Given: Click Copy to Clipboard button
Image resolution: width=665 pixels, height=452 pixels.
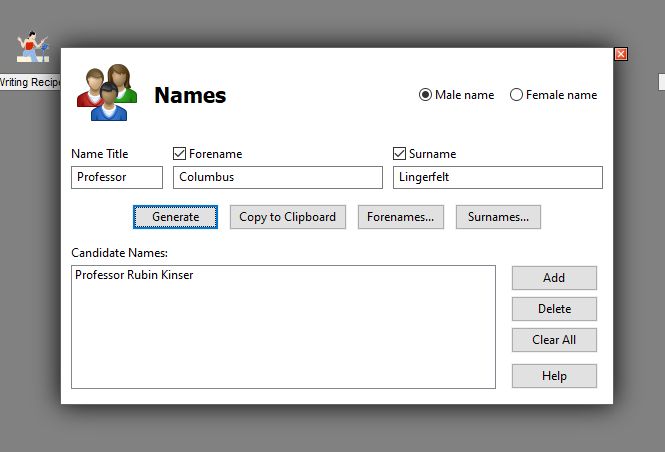Looking at the screenshot, I should 288,217.
